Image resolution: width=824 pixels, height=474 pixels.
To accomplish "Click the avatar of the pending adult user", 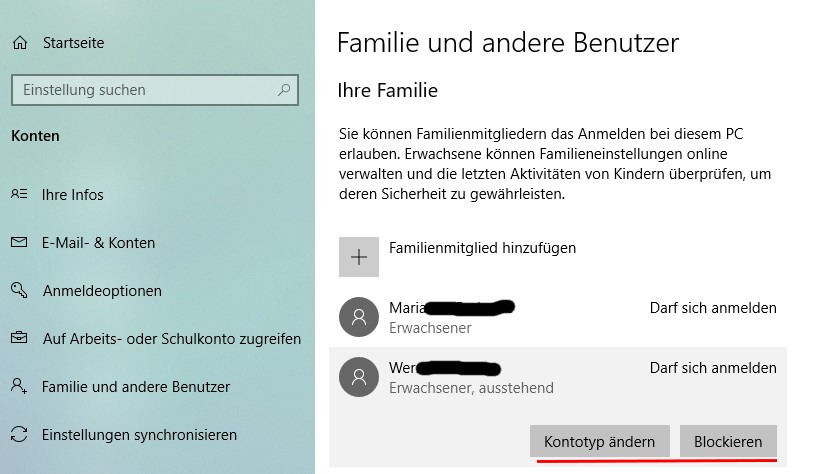I will point(359,376).
